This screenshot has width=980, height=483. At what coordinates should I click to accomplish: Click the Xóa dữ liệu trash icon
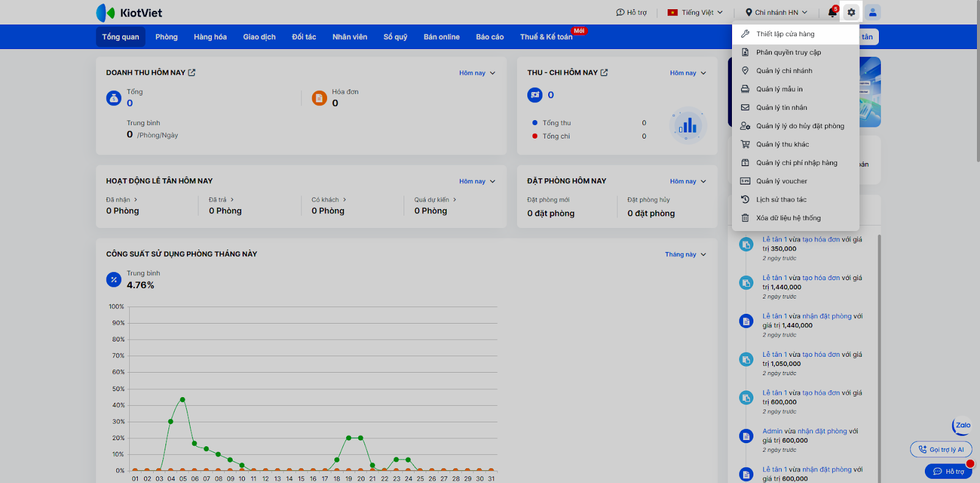tap(745, 218)
